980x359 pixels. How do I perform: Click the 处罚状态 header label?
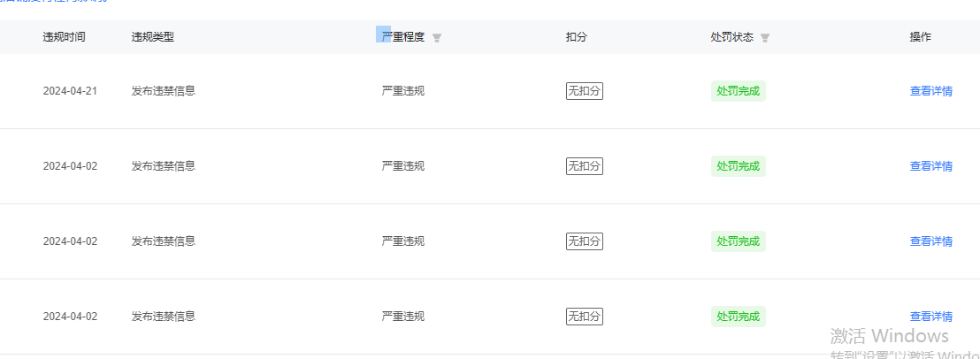[x=732, y=37]
